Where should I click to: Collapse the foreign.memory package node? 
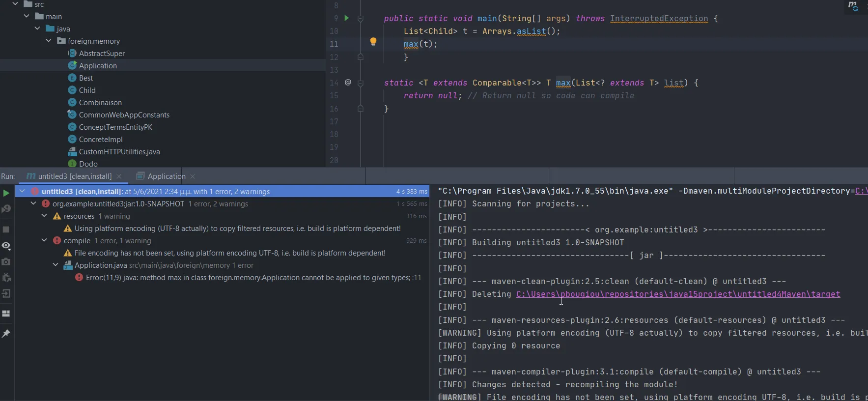coord(49,41)
